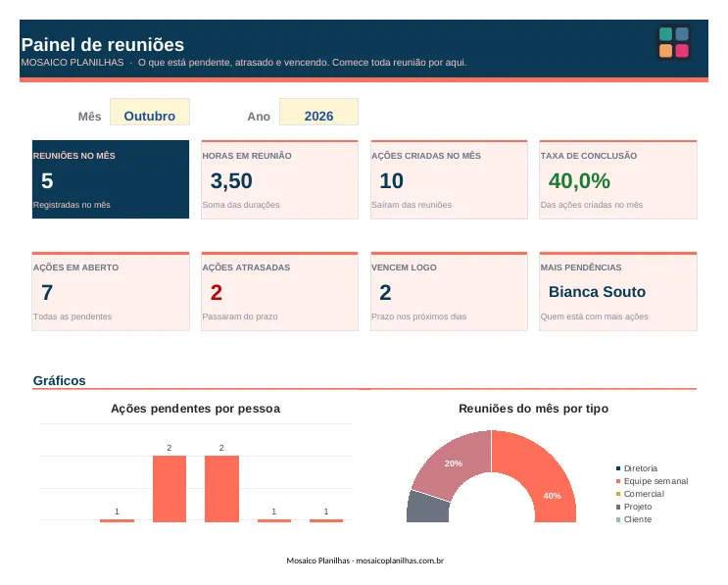Click the Cliente legend label
This screenshot has height=585, width=728.
(x=638, y=519)
